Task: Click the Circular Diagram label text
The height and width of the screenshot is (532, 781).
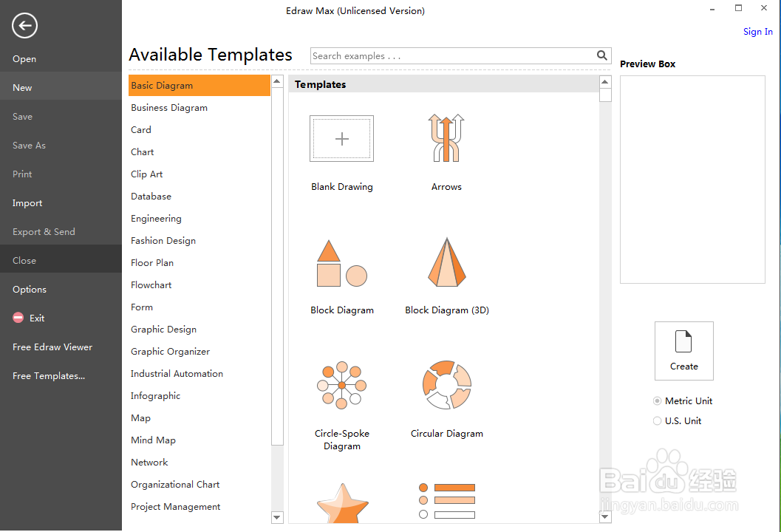Action: (x=447, y=434)
